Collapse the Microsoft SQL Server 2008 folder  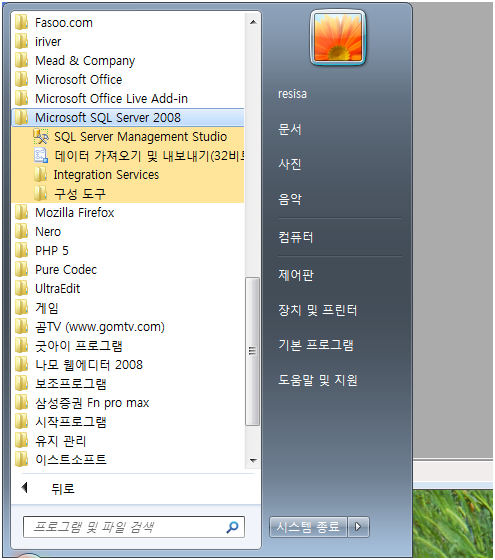128,118
